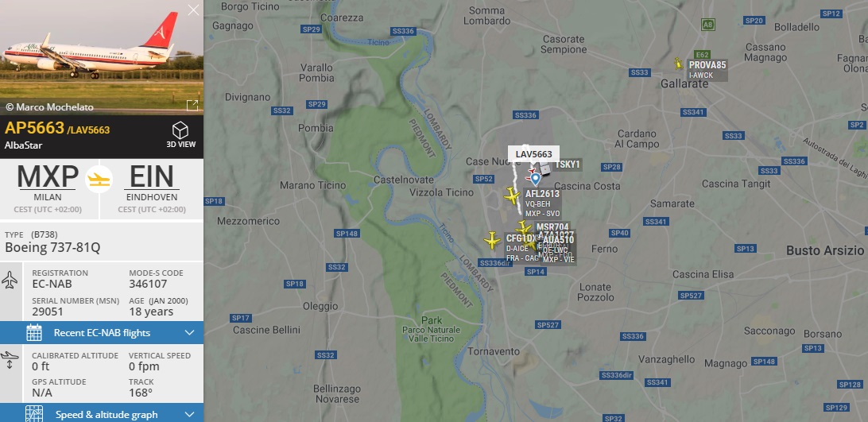This screenshot has width=868, height=422.
Task: Click the AlbaStar aircraft photo
Action: 102,57
